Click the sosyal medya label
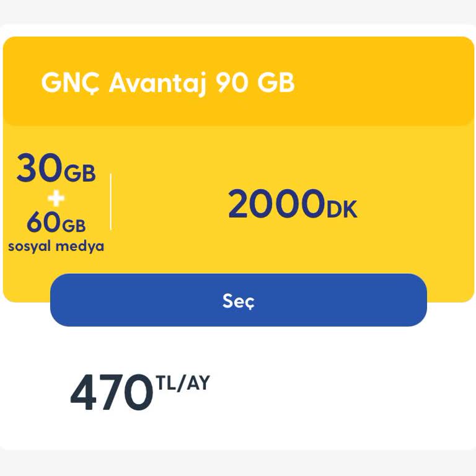476x476 pixels. [56, 246]
